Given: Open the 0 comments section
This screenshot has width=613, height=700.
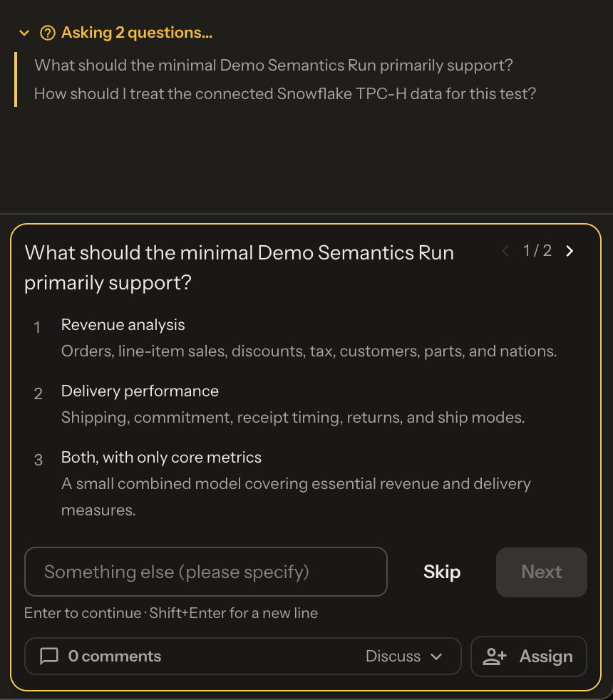Looking at the screenshot, I should 114,657.
